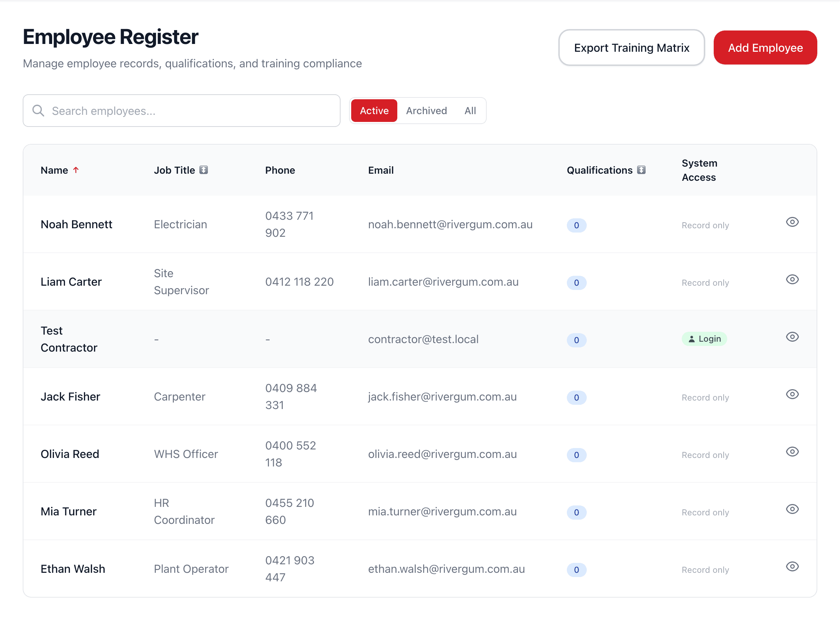Image resolution: width=840 pixels, height=621 pixels.
Task: Click email noah.bennett@rivergum.com.au
Action: (450, 224)
